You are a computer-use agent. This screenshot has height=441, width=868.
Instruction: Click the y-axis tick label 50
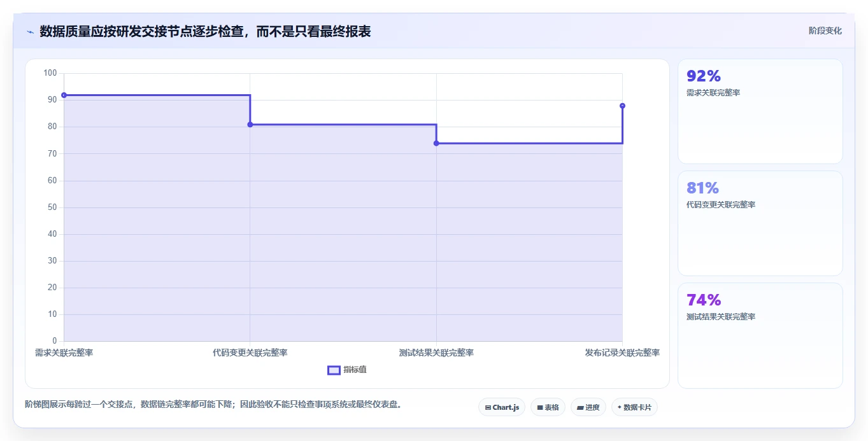point(52,207)
